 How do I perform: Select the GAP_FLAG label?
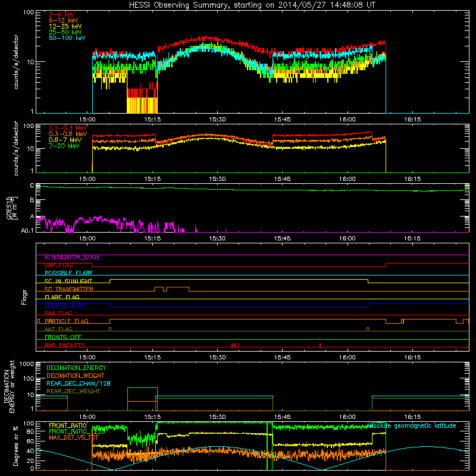tap(58, 265)
